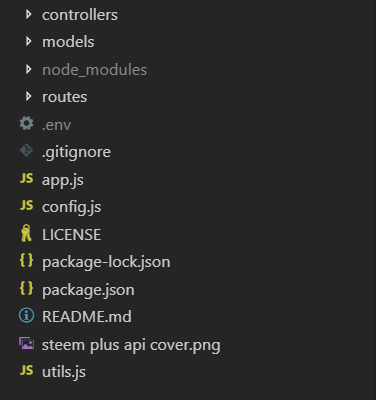The height and width of the screenshot is (400, 376).
Task: Expand the node_modules folder arrow
Action: pos(29,69)
